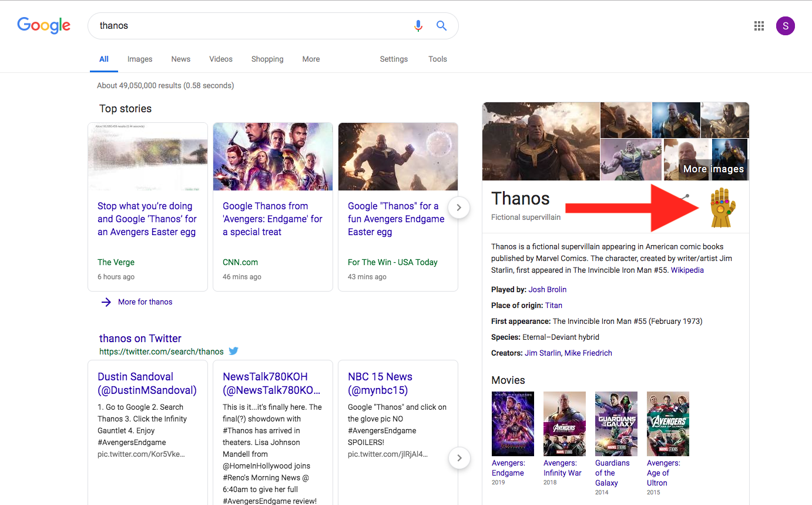Click Avengers: Age of Ultron title link
This screenshot has width=812, height=505.
[663, 473]
